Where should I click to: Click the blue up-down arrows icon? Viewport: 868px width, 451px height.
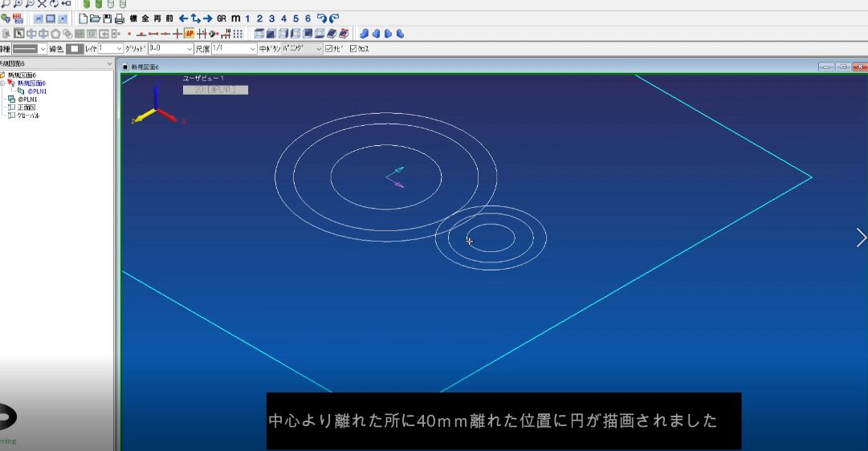click(195, 18)
